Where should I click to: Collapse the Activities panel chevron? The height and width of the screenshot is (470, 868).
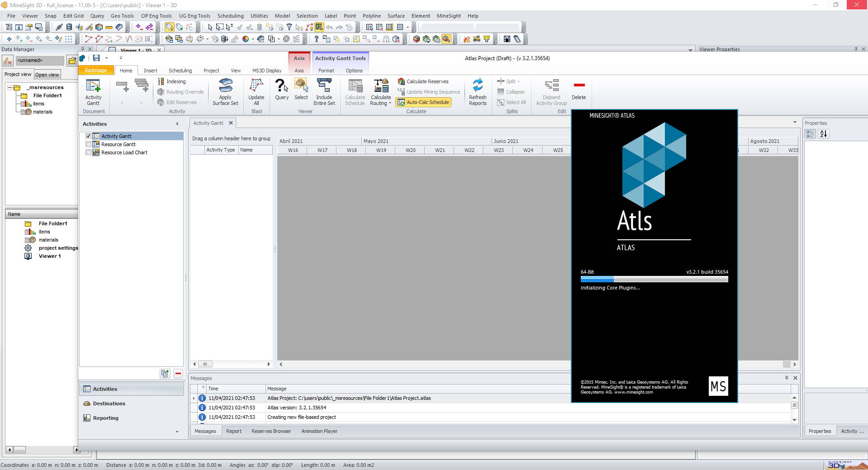tap(177, 124)
